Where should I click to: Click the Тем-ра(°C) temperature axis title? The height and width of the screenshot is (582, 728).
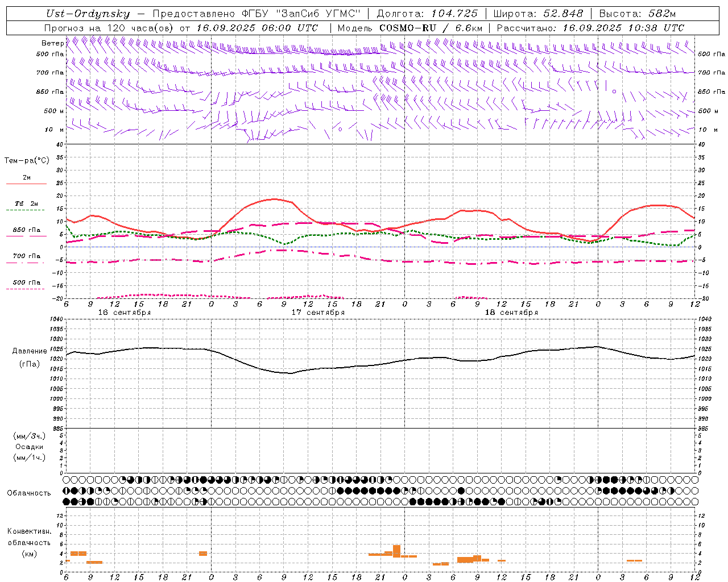tap(27, 161)
